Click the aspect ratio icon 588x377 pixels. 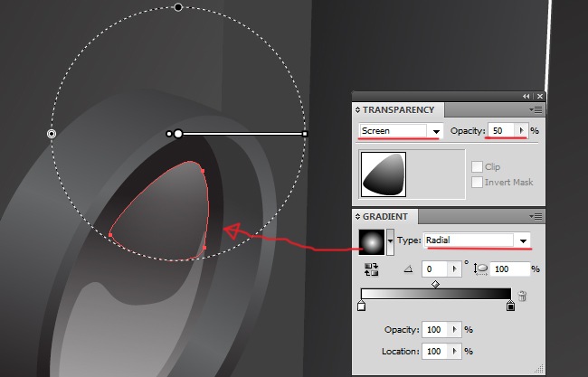tap(480, 269)
